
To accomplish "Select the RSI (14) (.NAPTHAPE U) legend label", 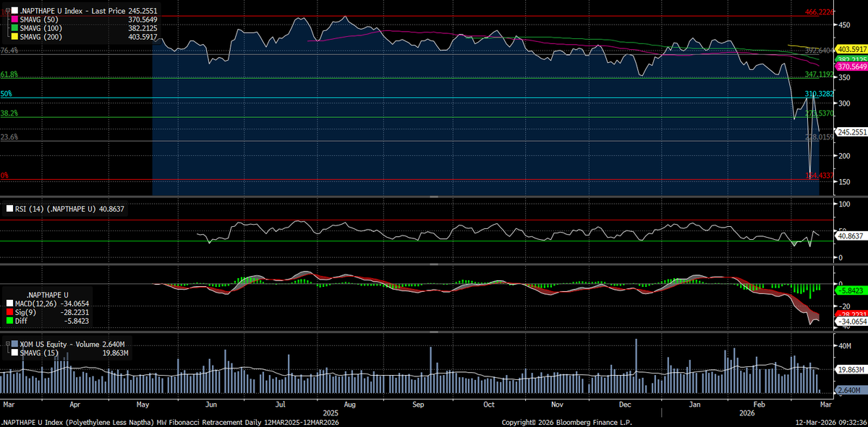I will 57,209.
